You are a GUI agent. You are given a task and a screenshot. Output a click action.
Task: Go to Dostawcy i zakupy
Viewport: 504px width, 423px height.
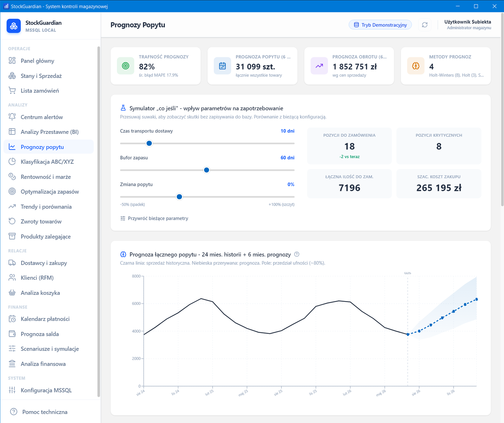pos(49,263)
